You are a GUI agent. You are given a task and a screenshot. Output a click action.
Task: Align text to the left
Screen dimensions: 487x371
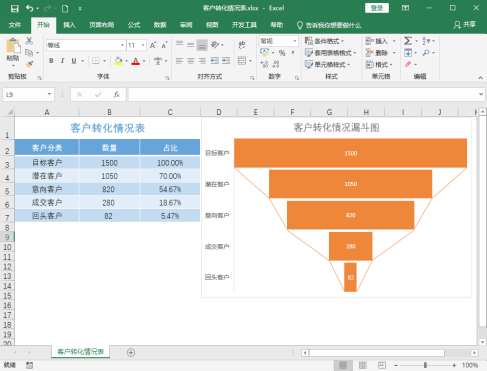(x=179, y=61)
